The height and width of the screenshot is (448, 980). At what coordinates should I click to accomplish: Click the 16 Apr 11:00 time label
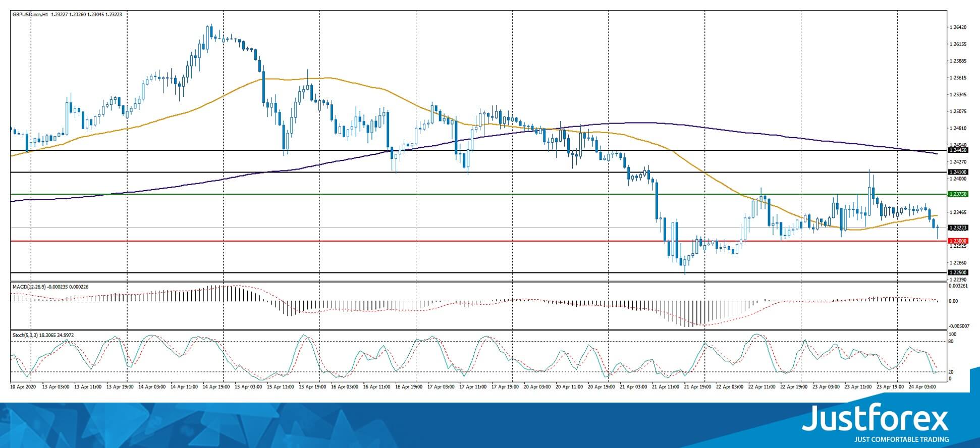(x=377, y=386)
